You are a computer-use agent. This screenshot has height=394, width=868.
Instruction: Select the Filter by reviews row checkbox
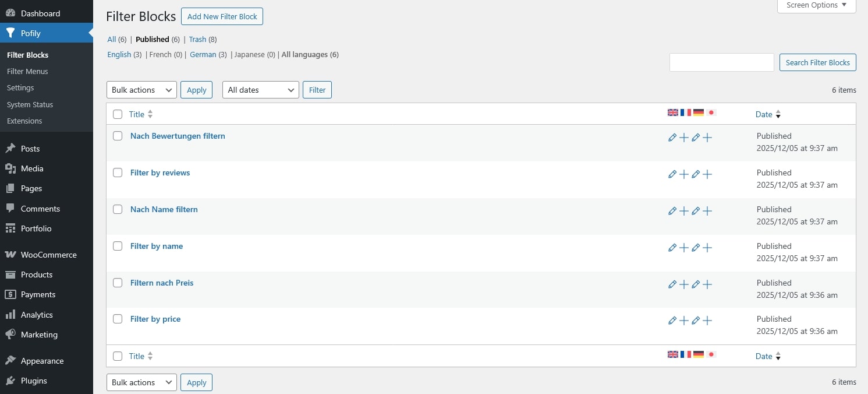click(x=118, y=173)
